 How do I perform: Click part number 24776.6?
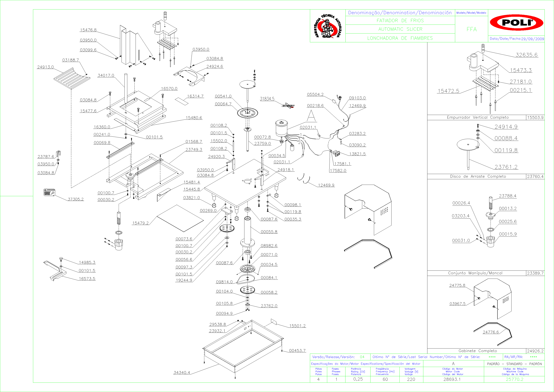pos(491,332)
